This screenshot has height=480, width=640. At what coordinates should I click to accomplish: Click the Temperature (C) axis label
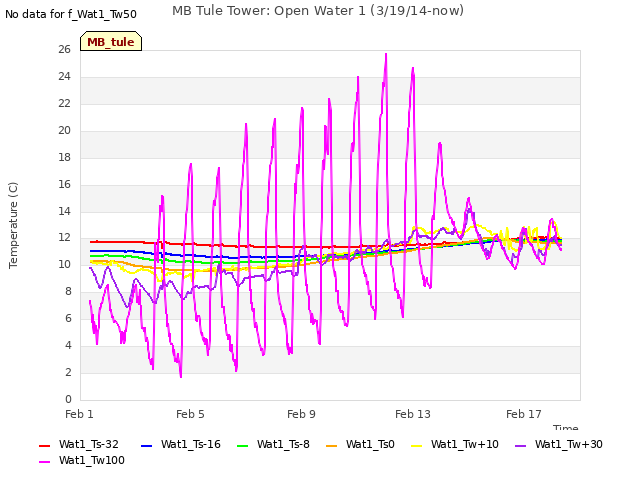[x=13, y=225]
